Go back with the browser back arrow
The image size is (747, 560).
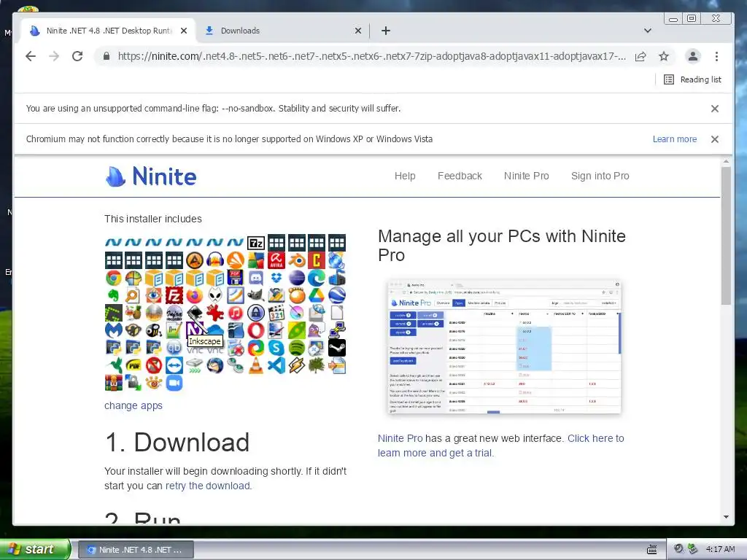31,56
